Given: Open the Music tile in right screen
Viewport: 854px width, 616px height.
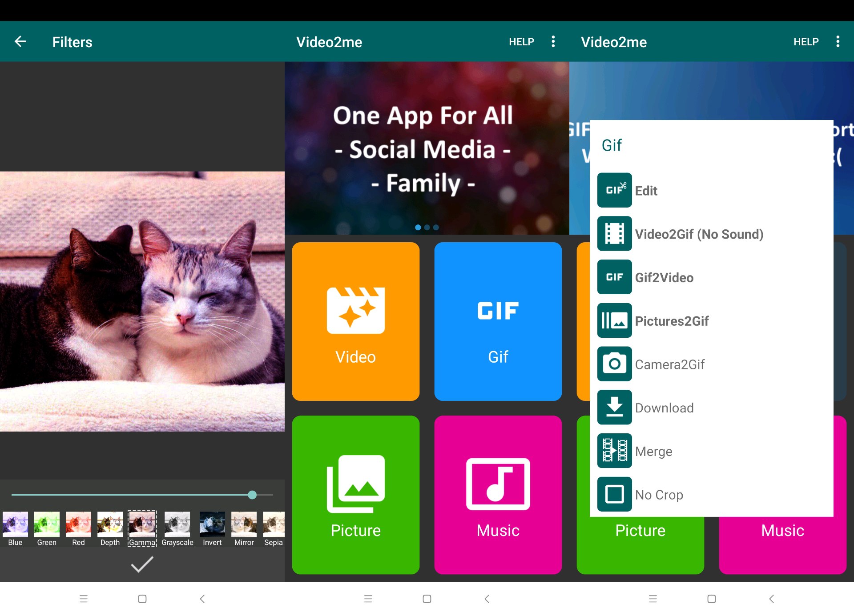Looking at the screenshot, I should pos(783,546).
